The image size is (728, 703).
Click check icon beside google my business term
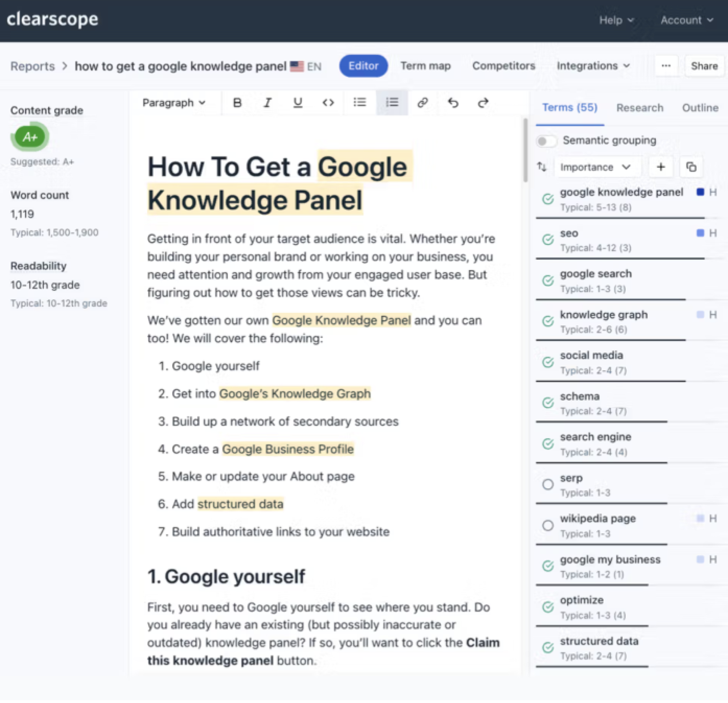pyautogui.click(x=548, y=566)
